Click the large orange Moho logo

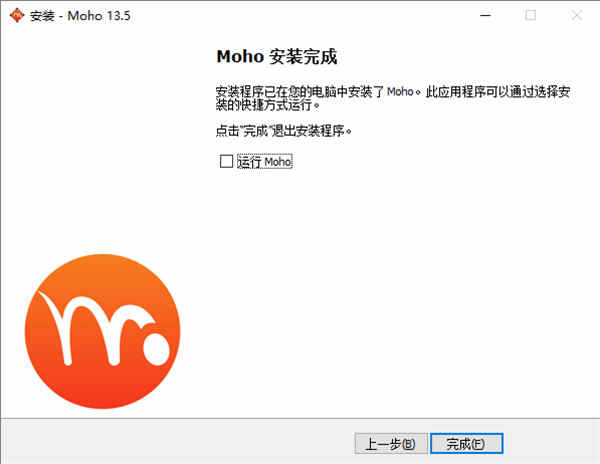102,331
